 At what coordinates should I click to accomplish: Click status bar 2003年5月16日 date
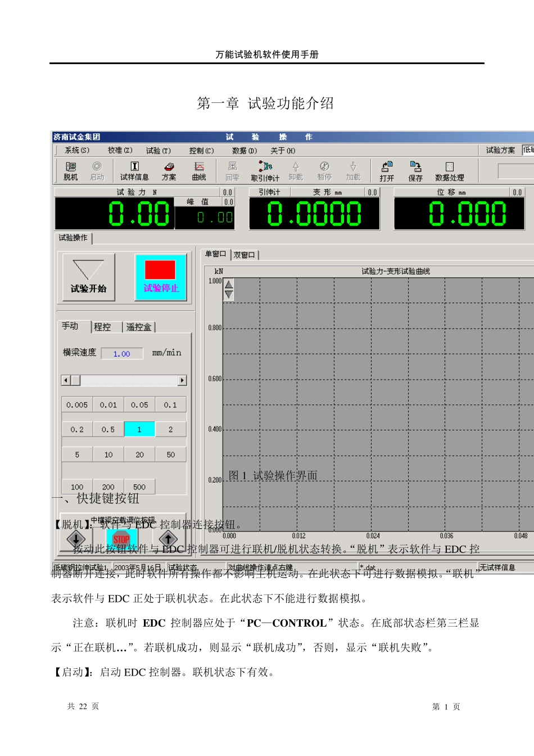138,568
